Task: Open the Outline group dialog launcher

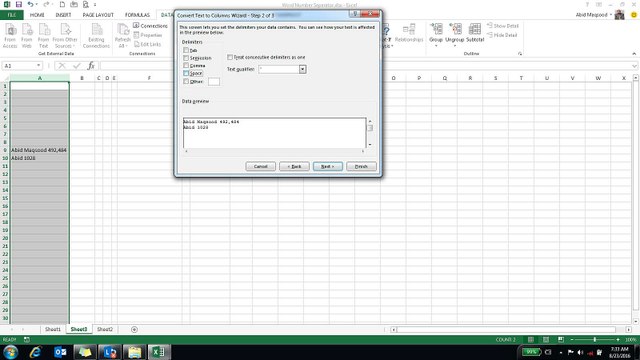Action: coord(520,53)
